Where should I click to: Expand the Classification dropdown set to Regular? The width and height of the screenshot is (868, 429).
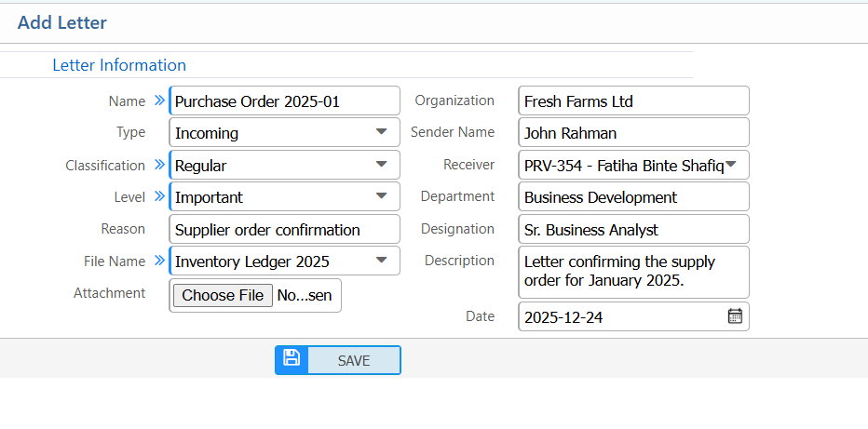click(284, 166)
